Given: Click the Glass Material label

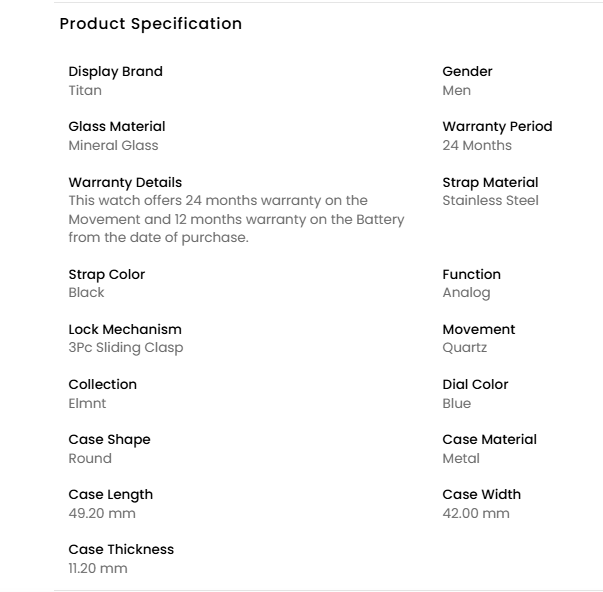Looking at the screenshot, I should (x=117, y=127).
